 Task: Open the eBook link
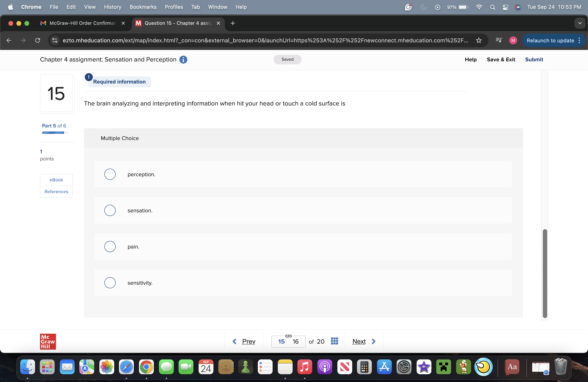coord(56,180)
